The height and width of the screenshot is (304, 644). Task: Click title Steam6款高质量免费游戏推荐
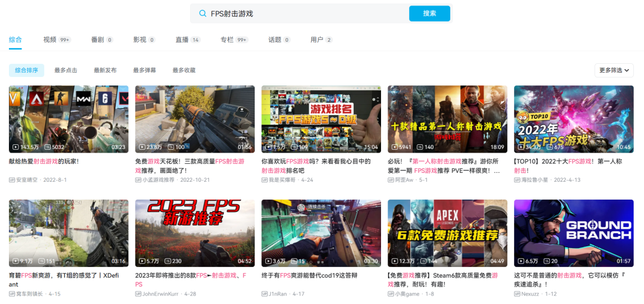(443, 280)
